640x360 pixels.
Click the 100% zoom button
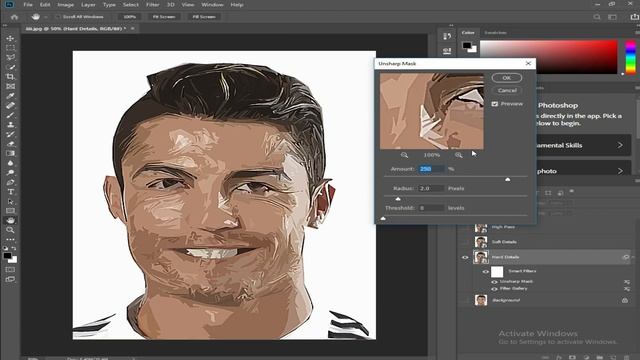pos(129,17)
